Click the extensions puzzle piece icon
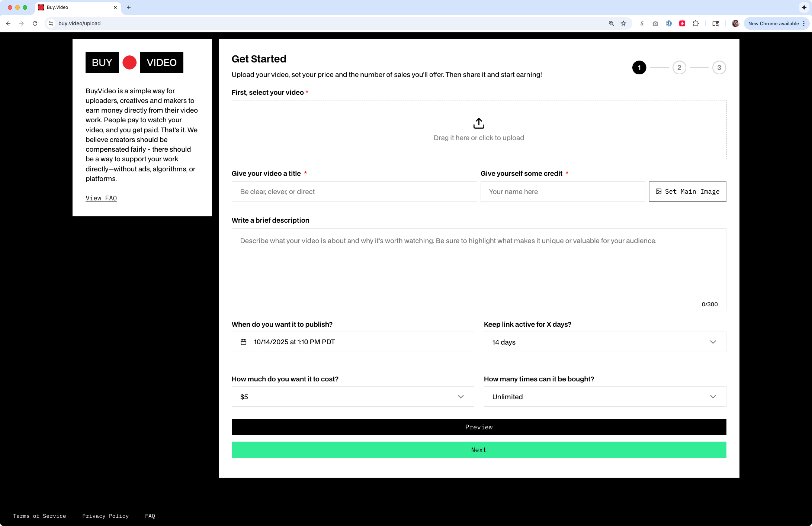 pos(696,23)
